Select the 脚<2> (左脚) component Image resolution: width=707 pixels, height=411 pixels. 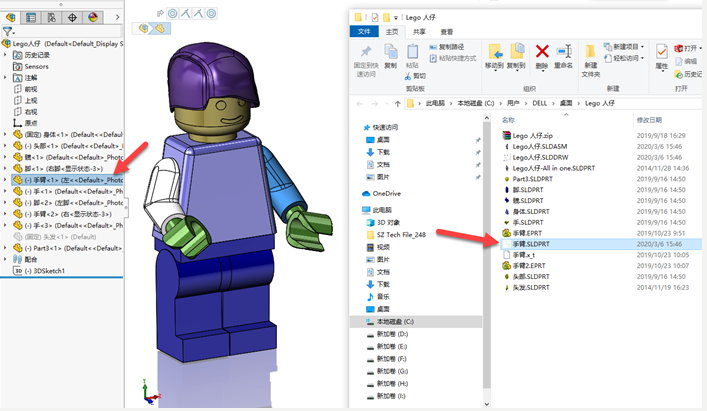coord(68,202)
